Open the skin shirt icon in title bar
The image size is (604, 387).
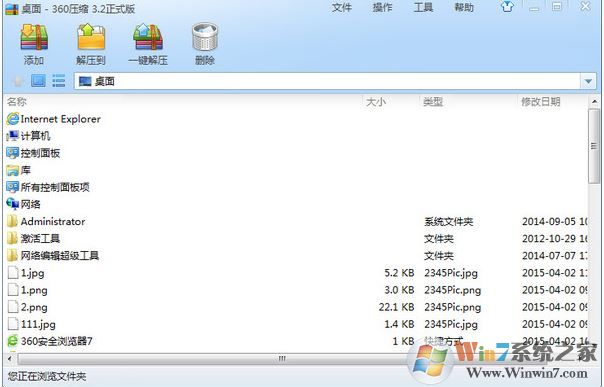[507, 7]
